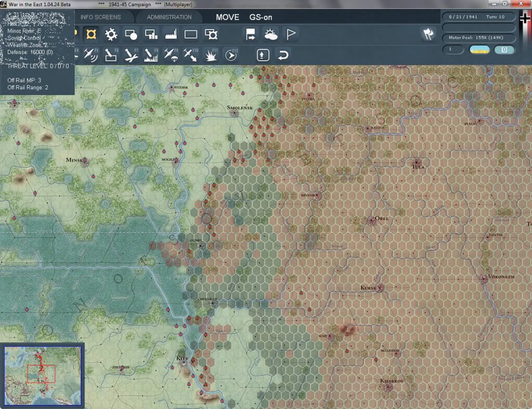Select the Orel city hex
The height and width of the screenshot is (409, 532).
(x=371, y=221)
